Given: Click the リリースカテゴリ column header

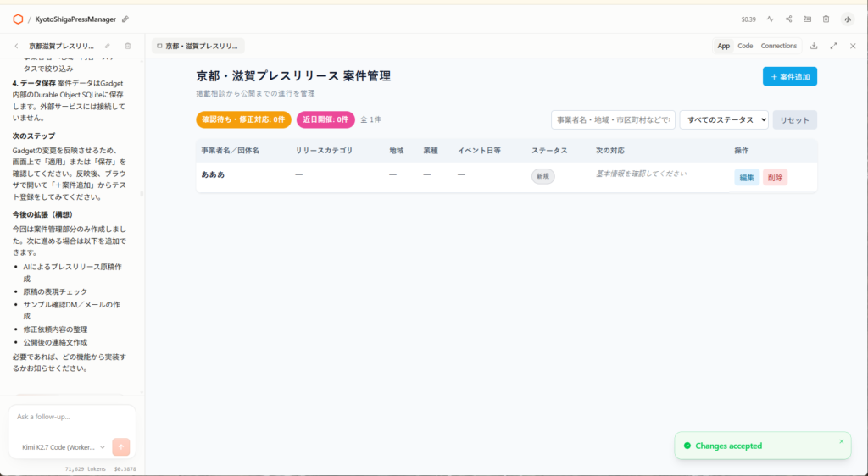Looking at the screenshot, I should click(324, 151).
